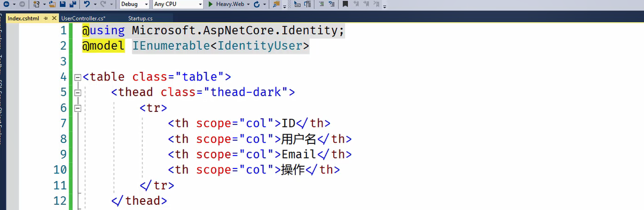Click IdentityUser in the model declaration
The width and height of the screenshot is (644, 210).
pyautogui.click(x=260, y=46)
